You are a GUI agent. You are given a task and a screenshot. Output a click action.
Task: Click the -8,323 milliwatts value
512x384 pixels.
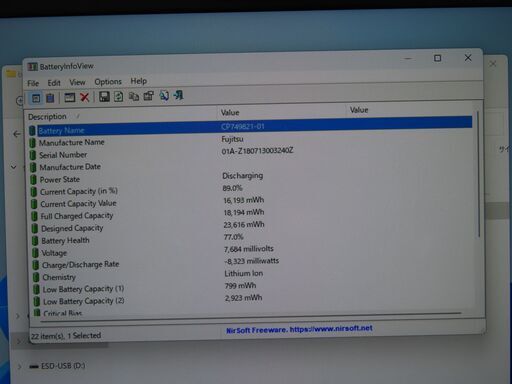252,261
